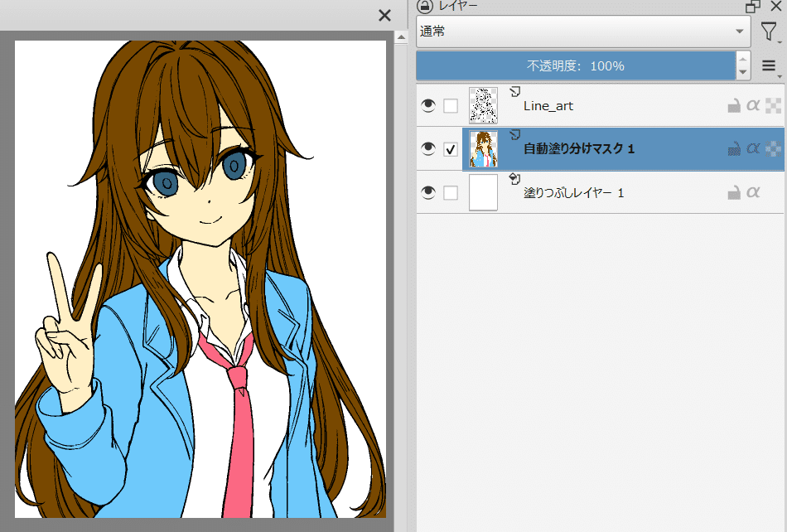Close the canvas document tab
Image resolution: width=787 pixels, height=532 pixels.
coord(384,16)
